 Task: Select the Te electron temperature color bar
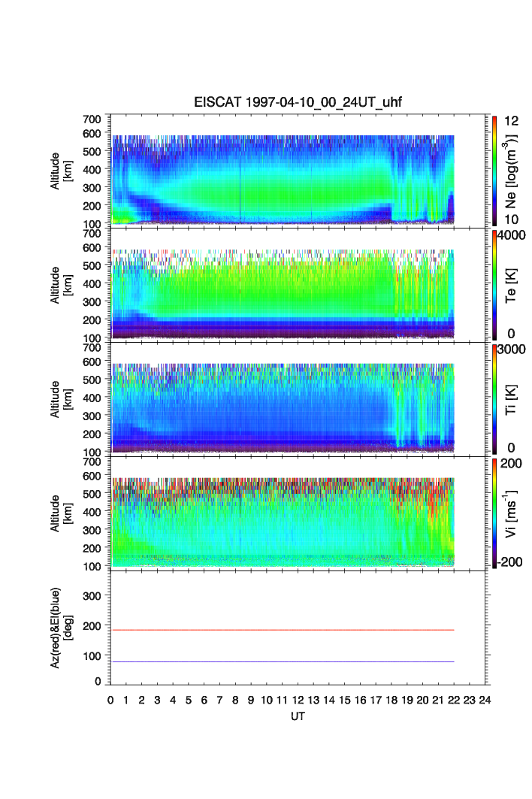(494, 285)
